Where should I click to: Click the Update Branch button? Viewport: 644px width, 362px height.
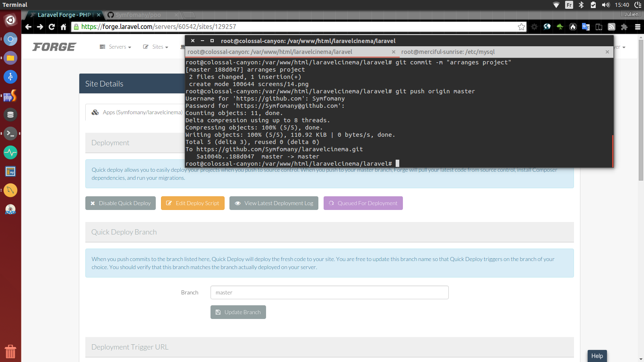tap(238, 312)
